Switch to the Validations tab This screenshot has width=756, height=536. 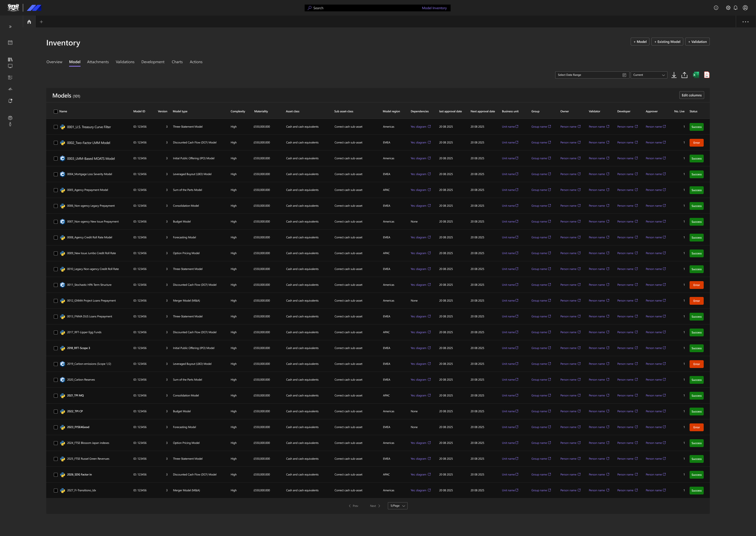coord(125,62)
